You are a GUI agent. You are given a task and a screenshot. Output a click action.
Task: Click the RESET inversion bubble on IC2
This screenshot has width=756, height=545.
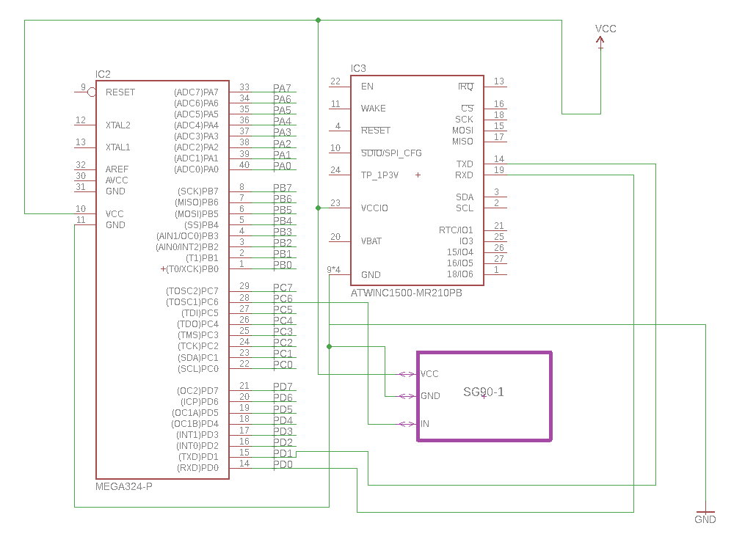click(x=91, y=92)
